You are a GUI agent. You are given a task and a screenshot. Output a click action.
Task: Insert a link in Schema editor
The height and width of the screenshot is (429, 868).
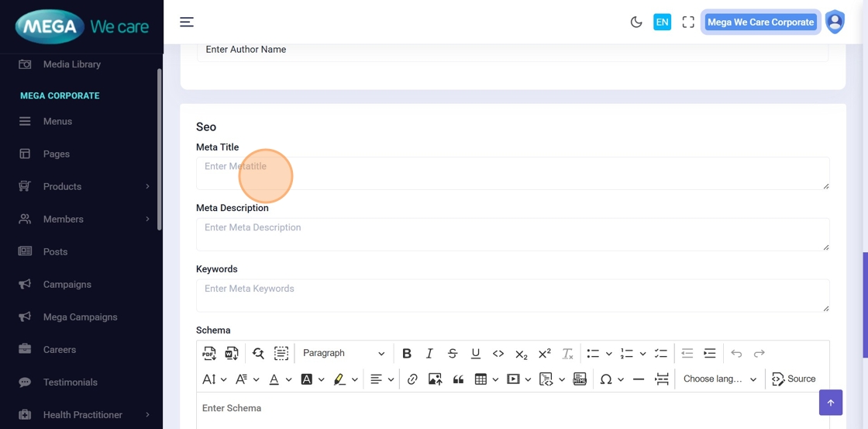[412, 379]
